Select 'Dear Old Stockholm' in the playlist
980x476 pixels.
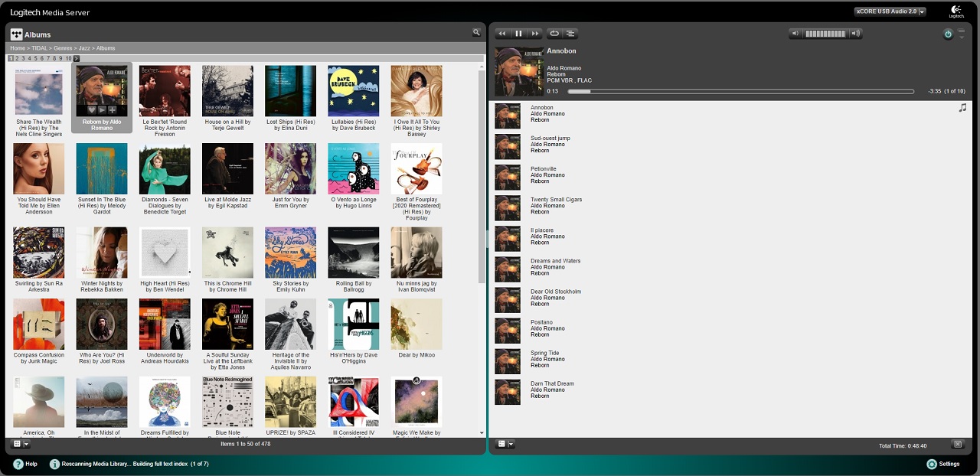(x=556, y=292)
